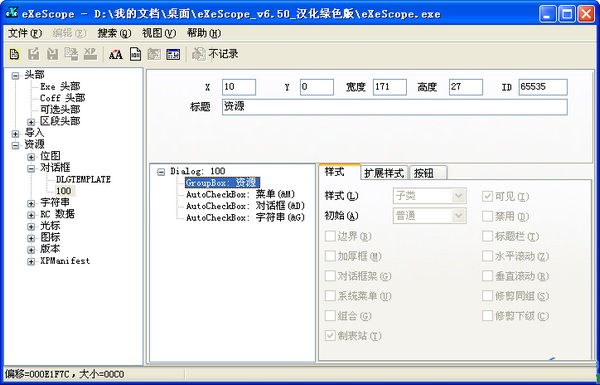Toggle the 修剪下级(C) checkbox
This screenshot has width=600, height=385.
tap(487, 316)
